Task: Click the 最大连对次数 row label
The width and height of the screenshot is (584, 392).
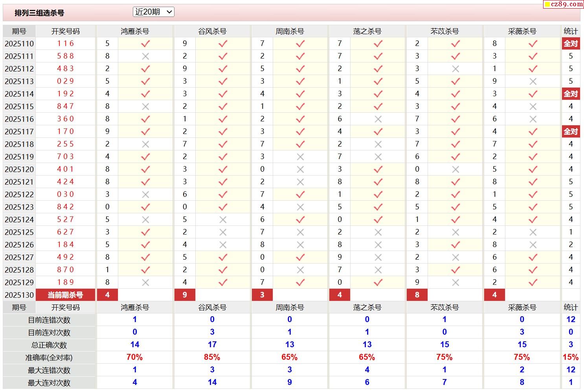Action: click(49, 383)
